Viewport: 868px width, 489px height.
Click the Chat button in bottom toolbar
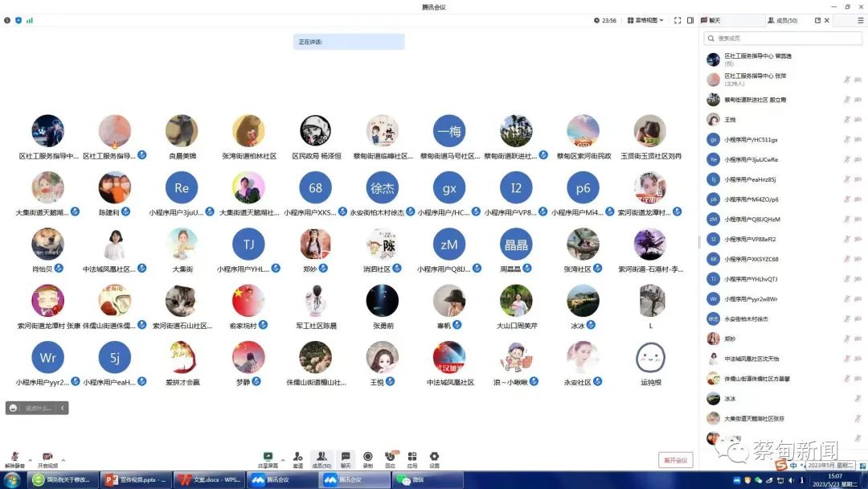click(345, 458)
